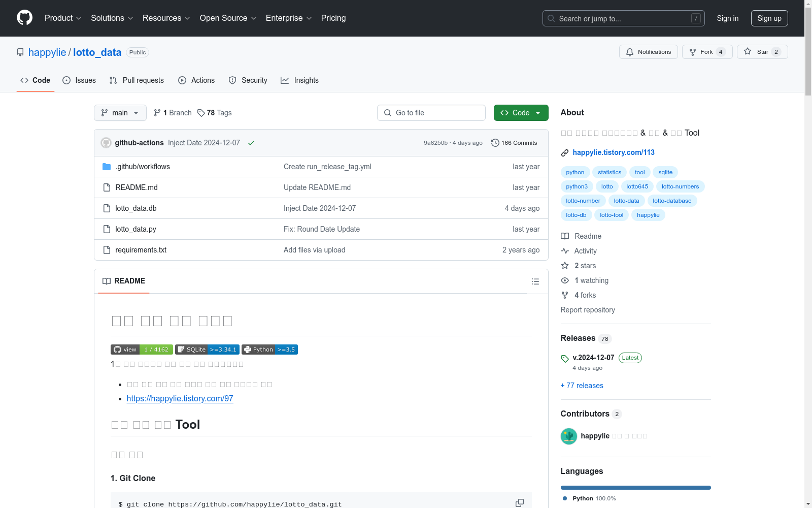
Task: Expand the Product menu
Action: [63, 18]
